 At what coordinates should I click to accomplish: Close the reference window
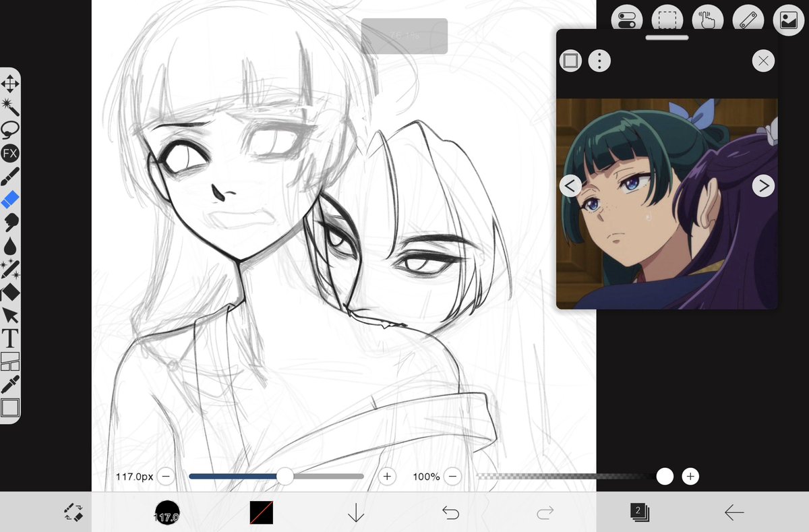pos(763,61)
